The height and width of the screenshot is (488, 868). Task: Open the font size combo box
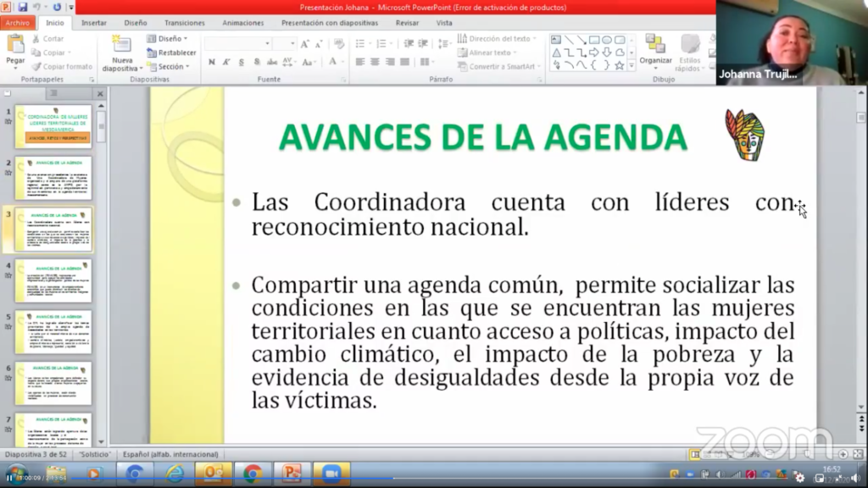[x=285, y=44]
